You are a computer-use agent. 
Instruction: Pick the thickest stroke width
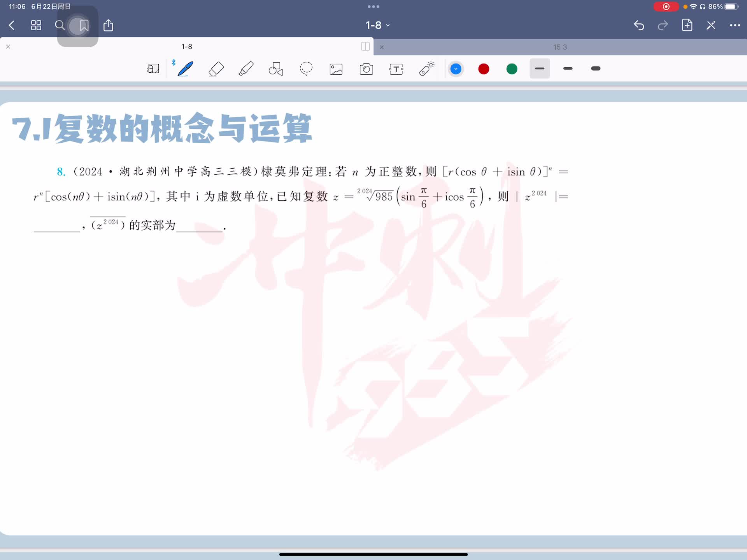click(596, 68)
